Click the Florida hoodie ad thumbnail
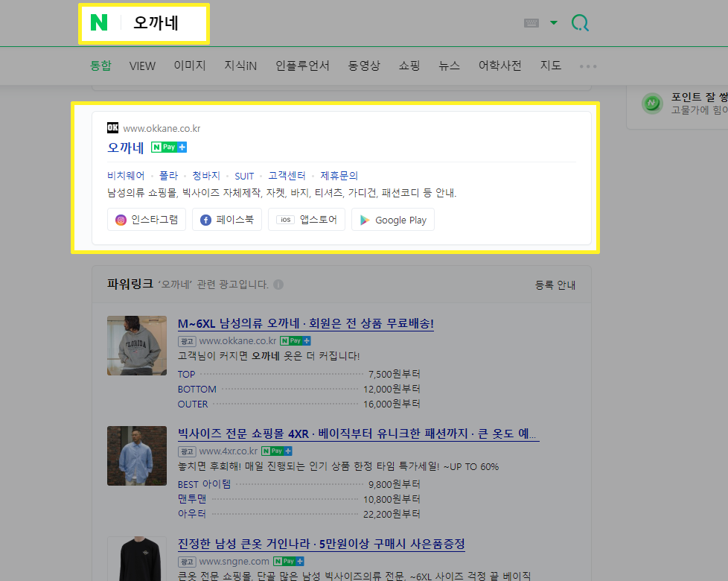The image size is (728, 581). point(137,346)
